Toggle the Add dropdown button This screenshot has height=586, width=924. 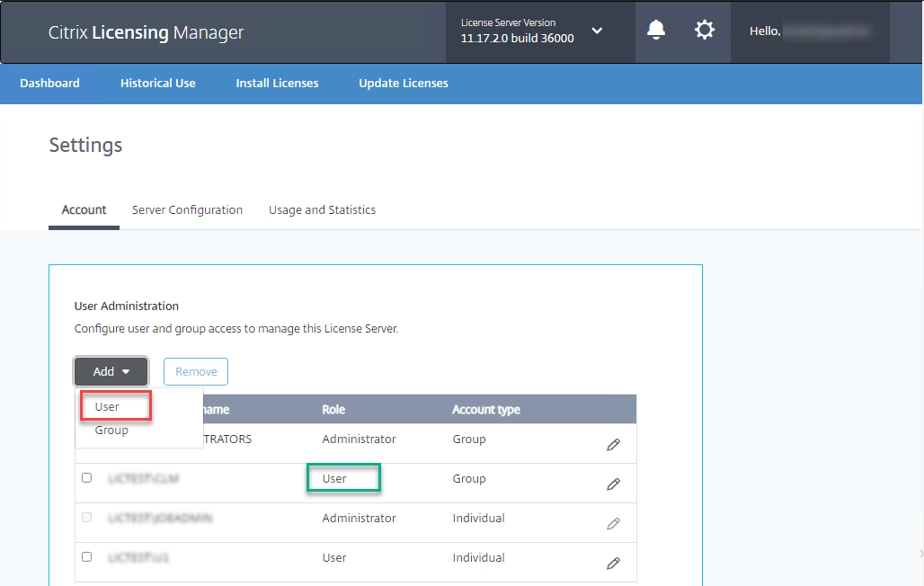111,371
